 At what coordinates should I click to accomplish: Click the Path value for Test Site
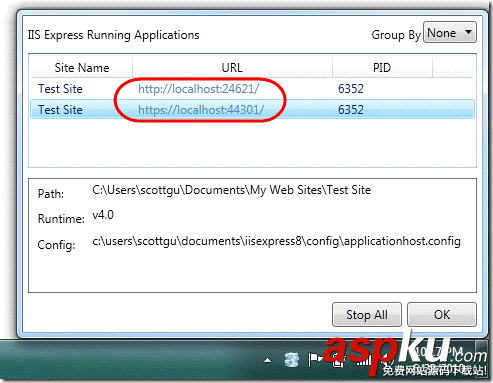pos(232,190)
